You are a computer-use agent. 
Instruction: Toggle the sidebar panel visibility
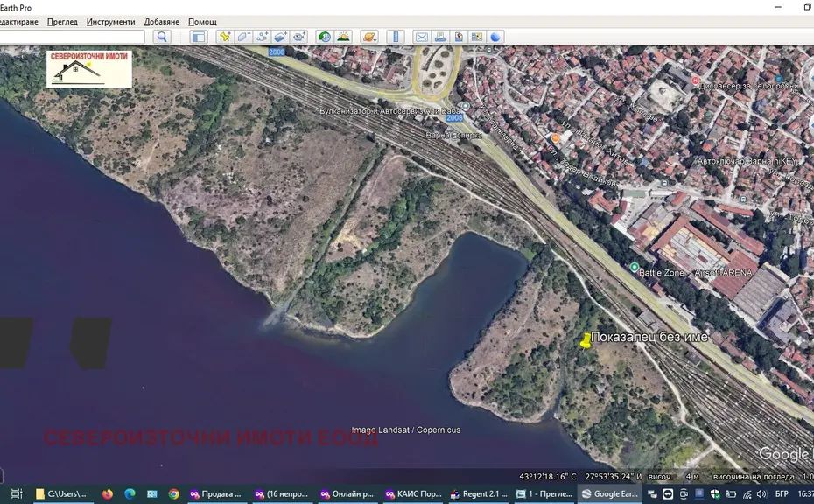(199, 37)
